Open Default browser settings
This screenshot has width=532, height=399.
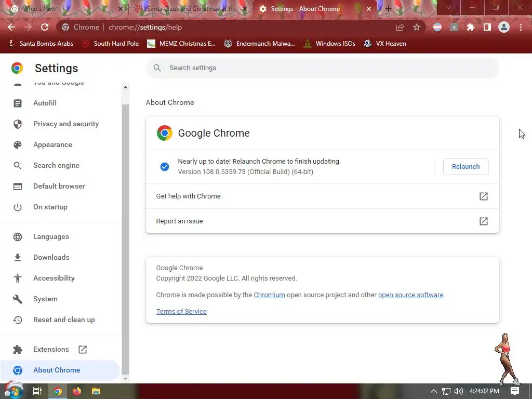[x=59, y=186]
